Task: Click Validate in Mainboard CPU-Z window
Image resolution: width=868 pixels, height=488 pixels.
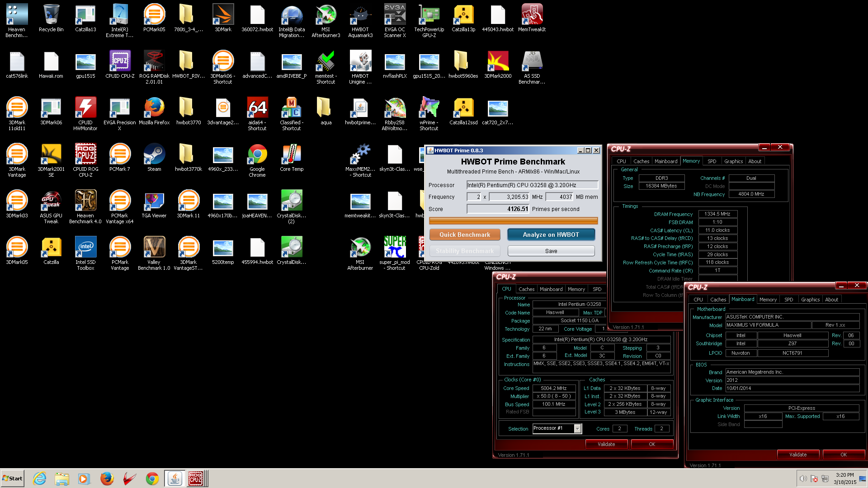Action: 797,455
